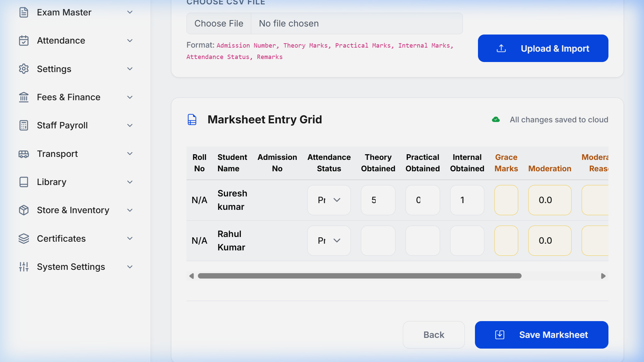Click the Settings gear icon

24,69
